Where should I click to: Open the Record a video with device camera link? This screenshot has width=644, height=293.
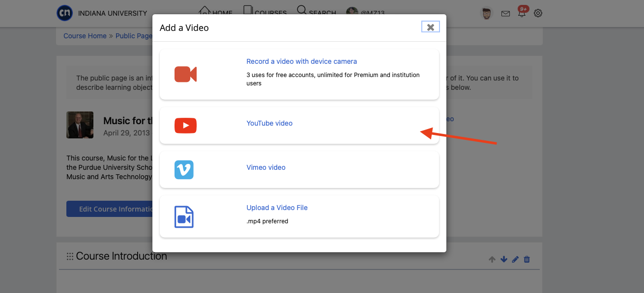tap(301, 61)
